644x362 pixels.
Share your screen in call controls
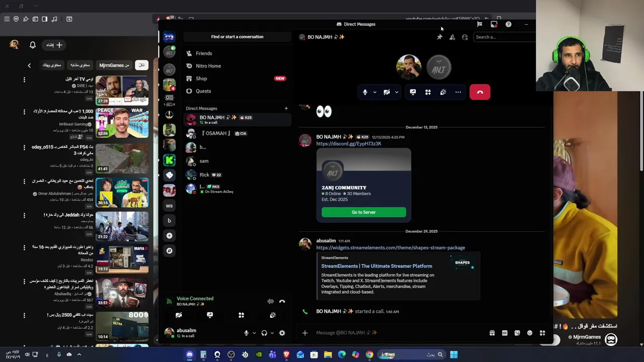(413, 92)
